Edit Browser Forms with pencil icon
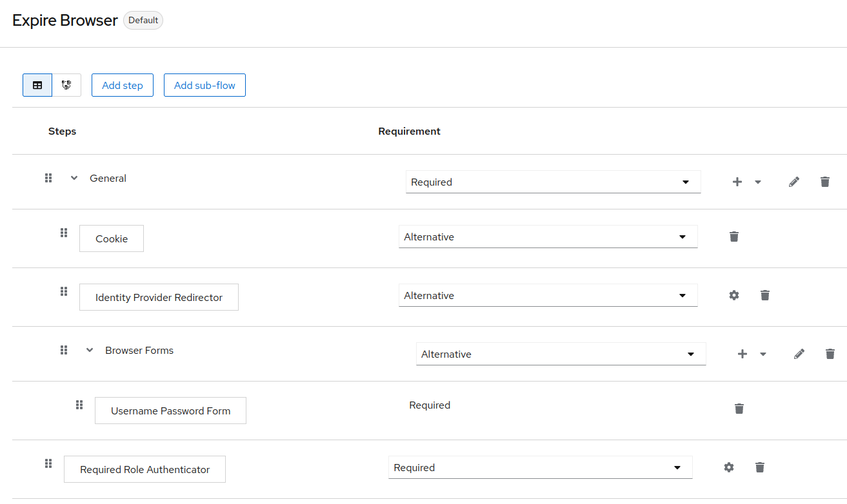 799,354
